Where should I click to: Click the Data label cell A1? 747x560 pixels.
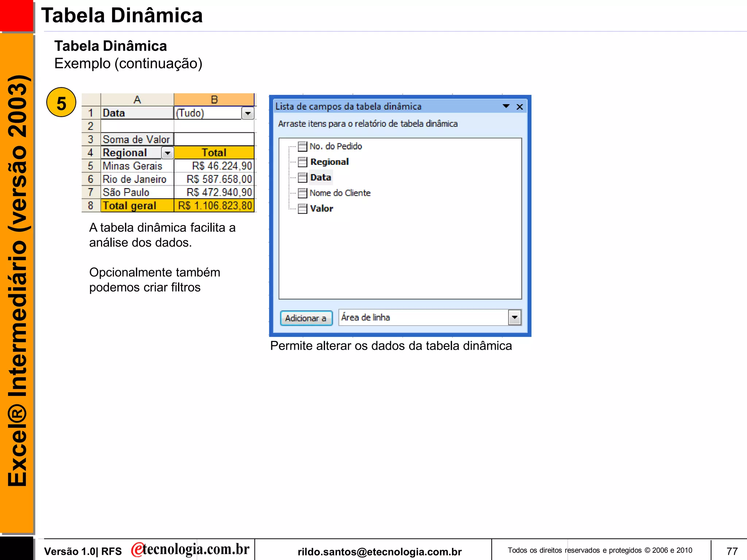(x=137, y=113)
